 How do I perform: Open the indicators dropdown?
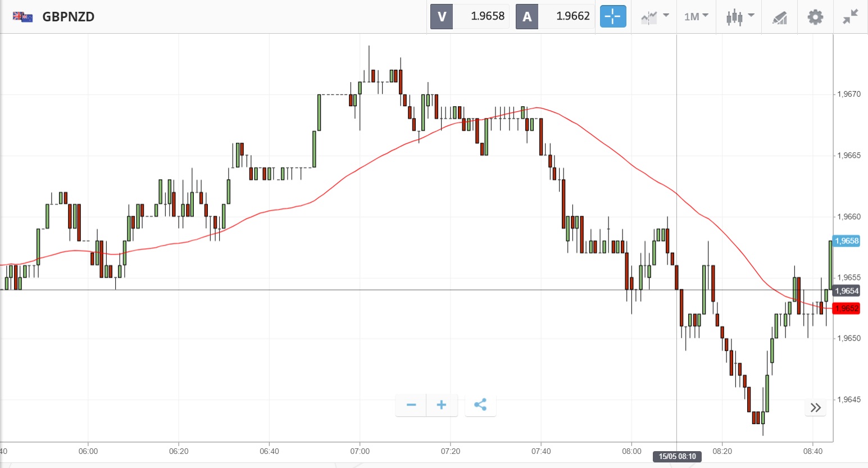click(x=654, y=17)
